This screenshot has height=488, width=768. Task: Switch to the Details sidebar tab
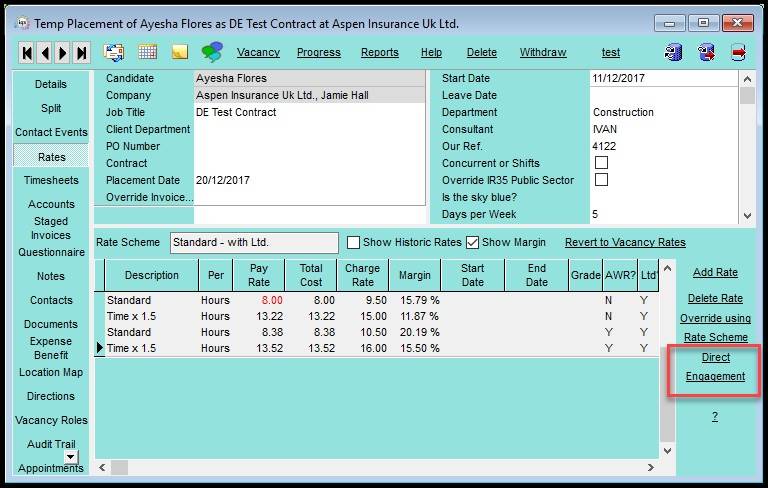click(x=50, y=84)
